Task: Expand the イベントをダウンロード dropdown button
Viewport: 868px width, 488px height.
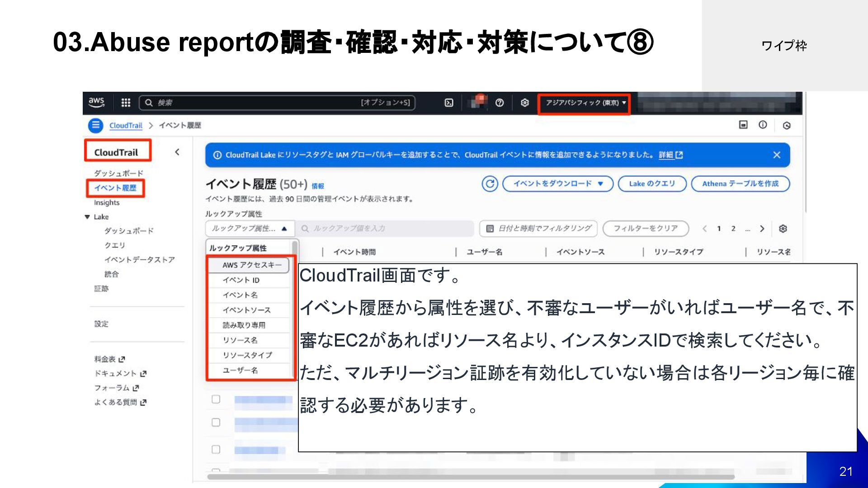Action: [558, 184]
